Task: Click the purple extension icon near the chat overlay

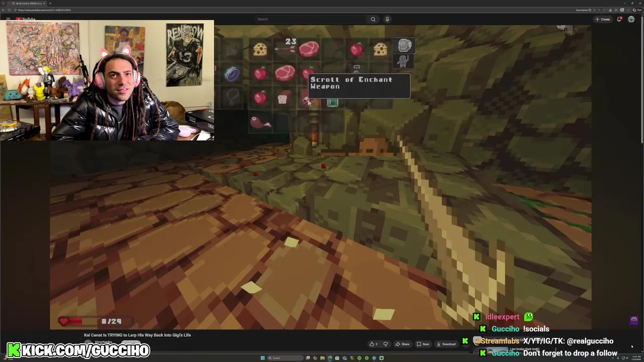Action: (634, 320)
